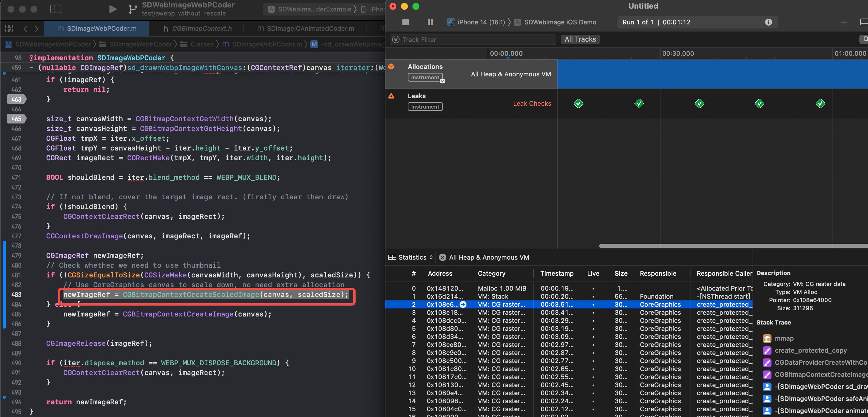Toggle Xcode navigator sidebar icon
Screen dimensions: 868x417
[x=56, y=9]
